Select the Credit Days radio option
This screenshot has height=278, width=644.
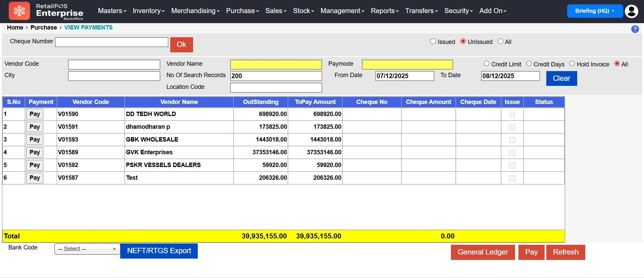point(529,64)
